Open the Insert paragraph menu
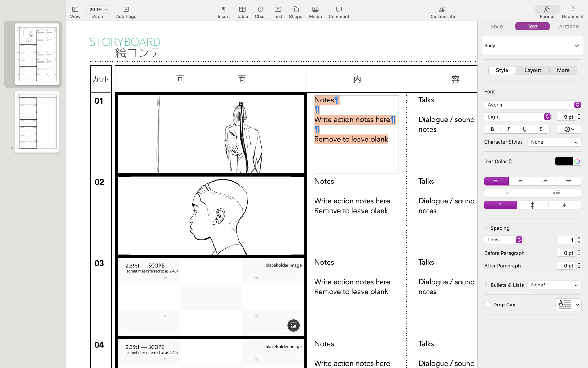Screen dimensions: 588x368 point(224,12)
